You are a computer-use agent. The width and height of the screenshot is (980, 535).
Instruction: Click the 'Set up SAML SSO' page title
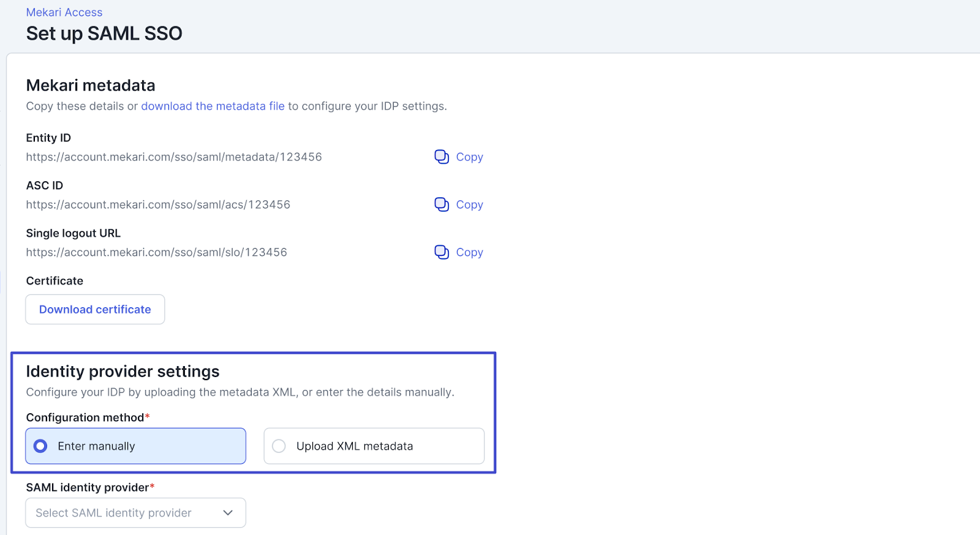(x=104, y=34)
